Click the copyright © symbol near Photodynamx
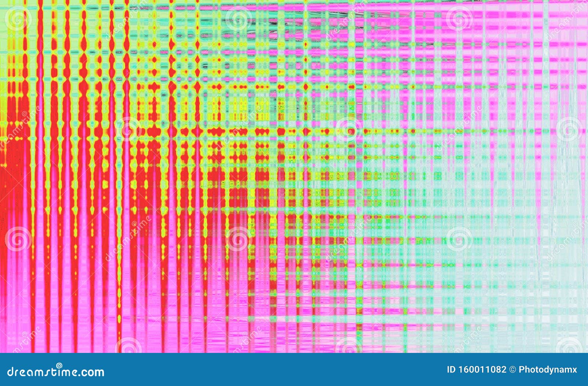Image resolution: width=588 pixels, height=386 pixels. tap(512, 369)
